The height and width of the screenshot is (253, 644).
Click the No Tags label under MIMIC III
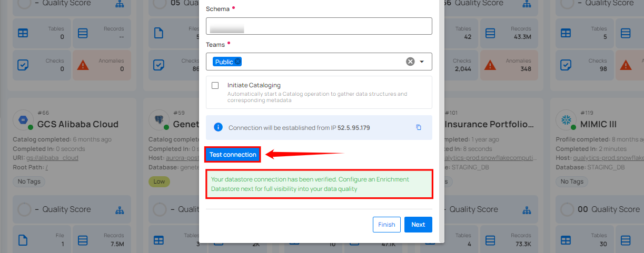(x=572, y=181)
